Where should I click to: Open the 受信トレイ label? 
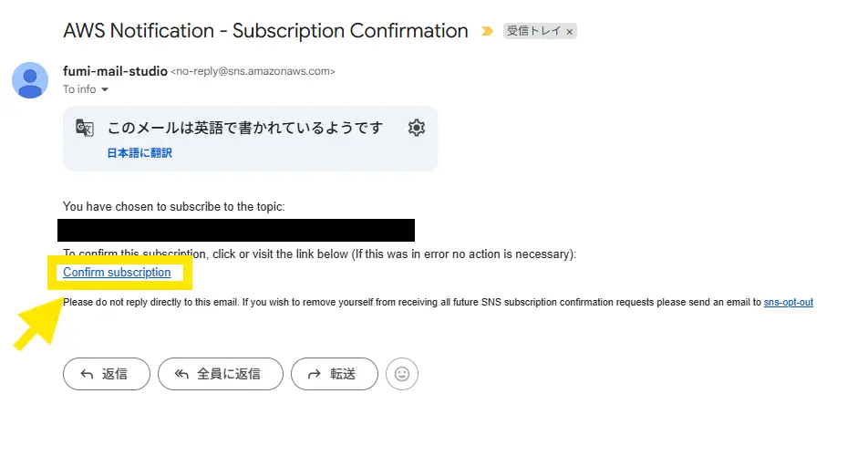click(534, 31)
